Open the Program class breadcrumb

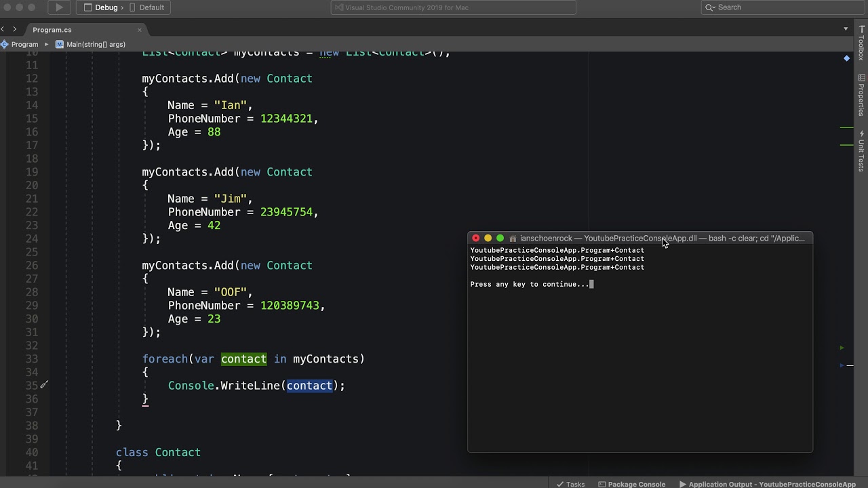click(20, 44)
